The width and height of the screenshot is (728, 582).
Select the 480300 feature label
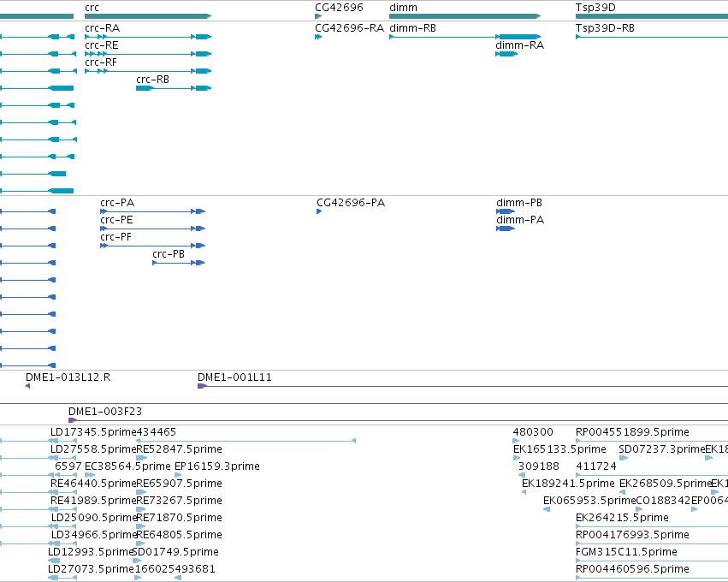(533, 432)
